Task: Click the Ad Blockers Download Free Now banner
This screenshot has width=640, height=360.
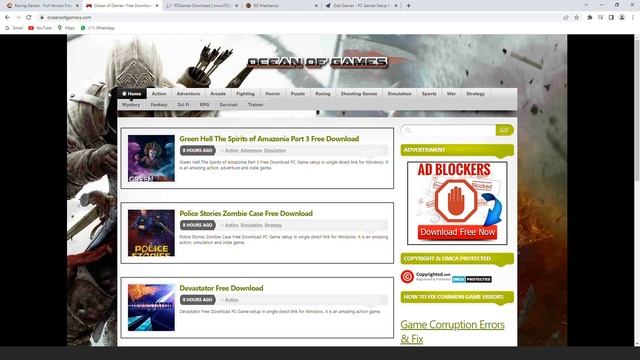Action: click(457, 203)
